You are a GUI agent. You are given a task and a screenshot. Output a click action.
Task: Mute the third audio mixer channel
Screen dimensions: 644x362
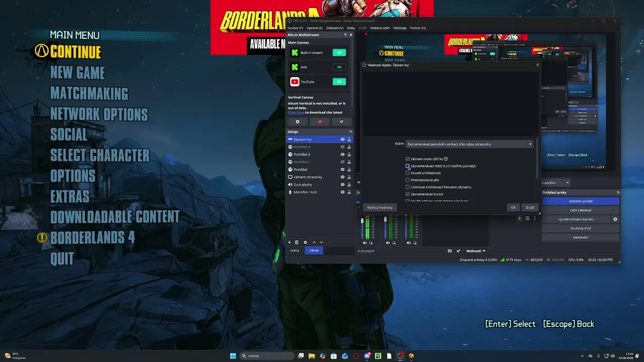point(409,243)
